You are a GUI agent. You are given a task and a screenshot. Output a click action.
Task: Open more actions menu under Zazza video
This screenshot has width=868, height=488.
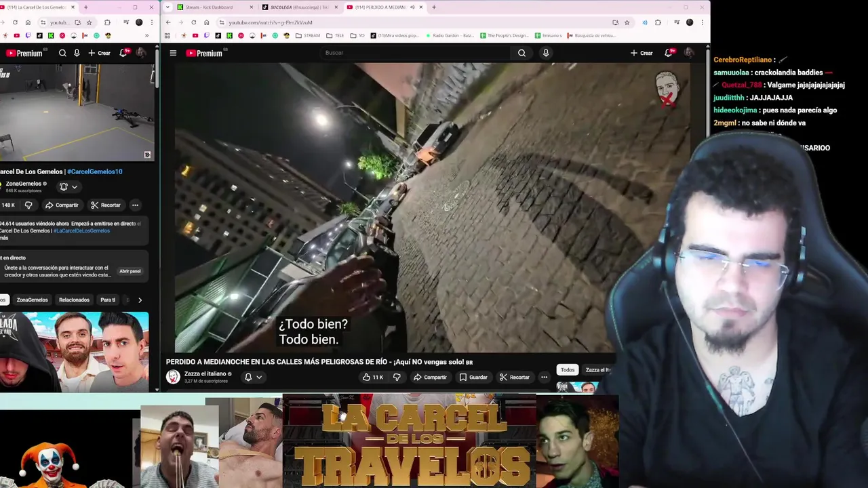(544, 377)
